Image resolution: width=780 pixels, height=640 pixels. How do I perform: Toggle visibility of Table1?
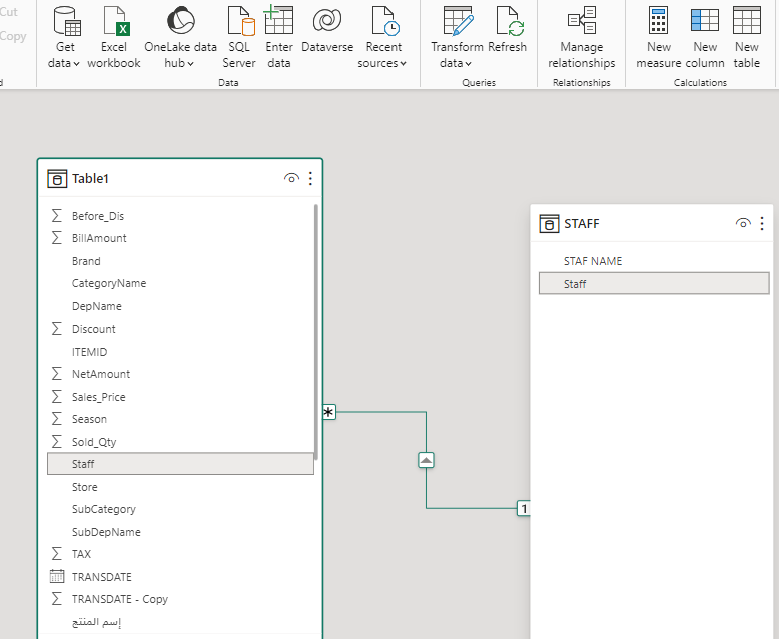pyautogui.click(x=291, y=178)
